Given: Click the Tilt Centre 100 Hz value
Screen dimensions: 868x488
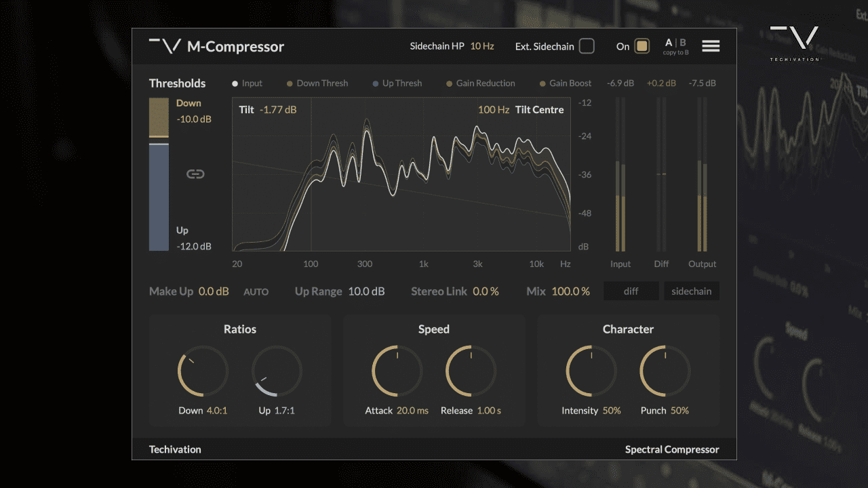Looking at the screenshot, I should (494, 109).
